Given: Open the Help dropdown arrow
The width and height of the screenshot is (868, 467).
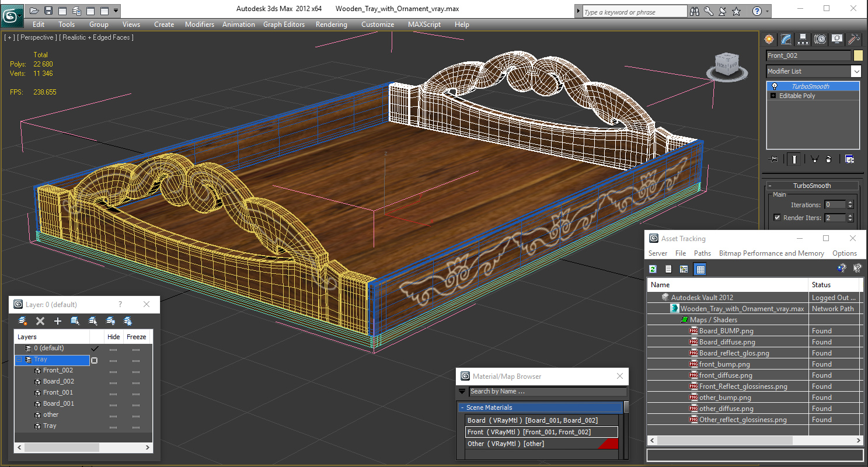Looking at the screenshot, I should pyautogui.click(x=766, y=11).
